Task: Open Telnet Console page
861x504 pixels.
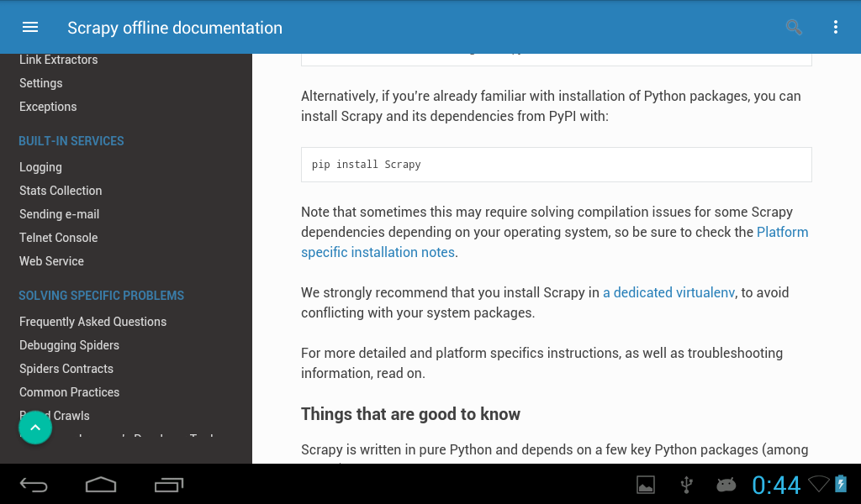Action: click(59, 238)
